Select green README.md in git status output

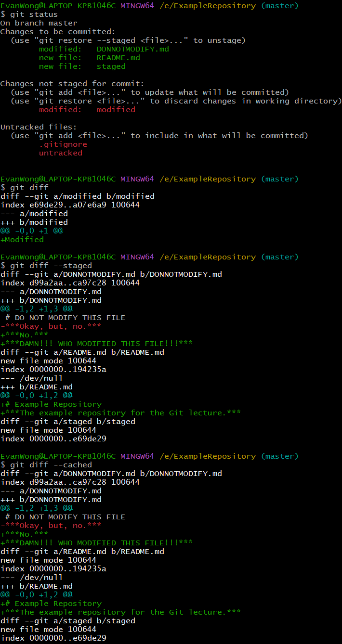(118, 58)
